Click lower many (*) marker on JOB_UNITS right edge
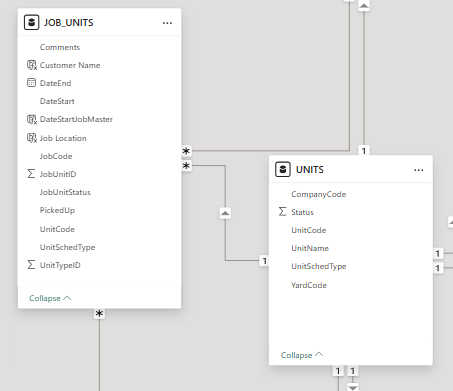 [x=186, y=165]
